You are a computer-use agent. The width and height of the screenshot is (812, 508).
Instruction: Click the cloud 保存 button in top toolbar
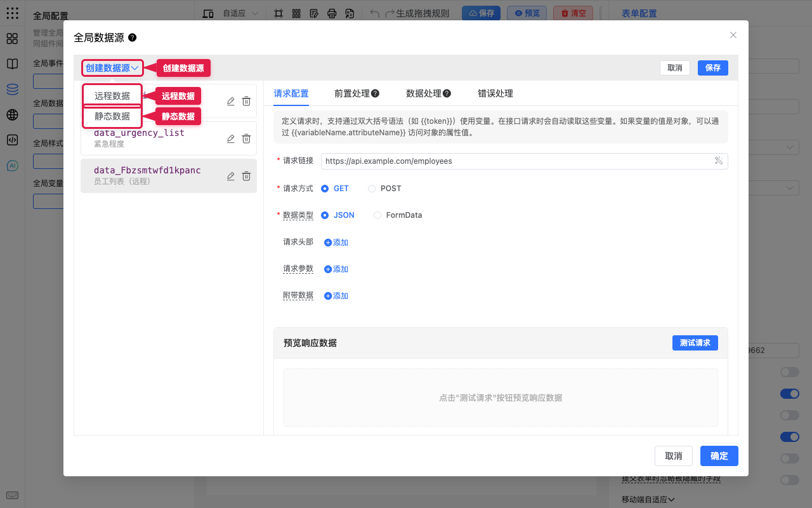point(481,13)
